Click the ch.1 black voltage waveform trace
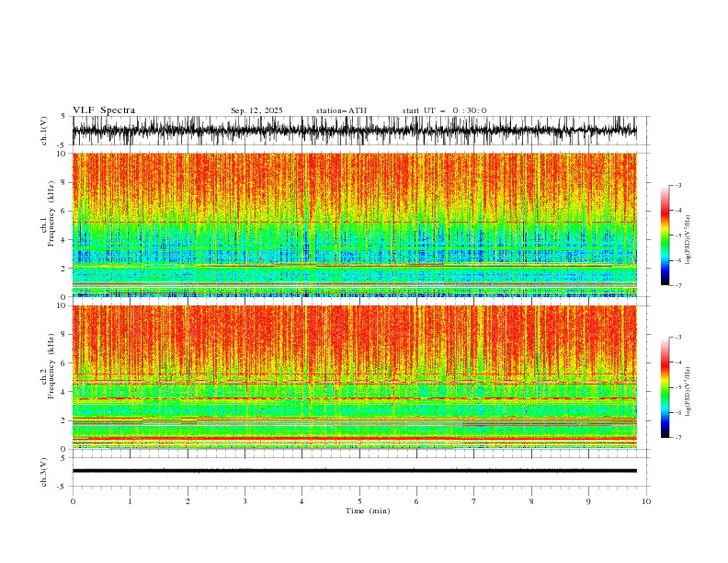Viewport: 728px width, 563px height. pos(354,131)
